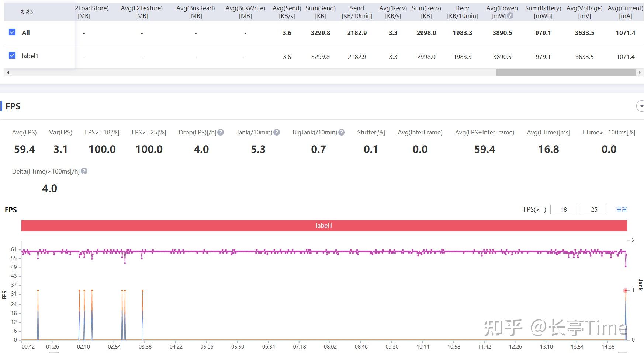The width and height of the screenshot is (644, 353).
Task: Open help icon next to Avg(Power)
Action: pyautogui.click(x=510, y=16)
